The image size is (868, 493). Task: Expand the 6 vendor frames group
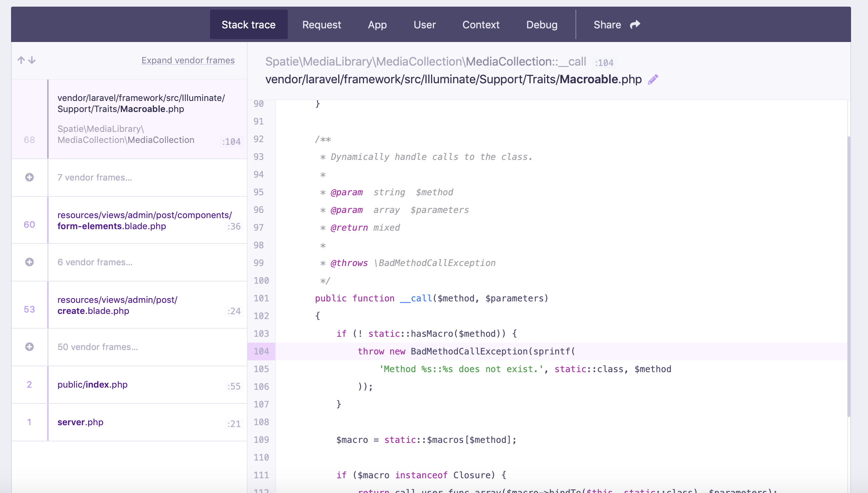click(x=29, y=262)
